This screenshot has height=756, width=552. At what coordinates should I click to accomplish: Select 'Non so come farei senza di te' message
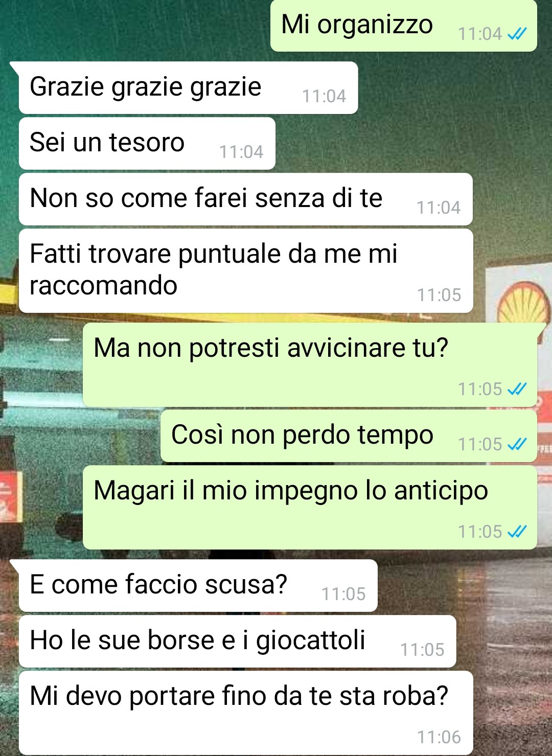click(x=245, y=199)
